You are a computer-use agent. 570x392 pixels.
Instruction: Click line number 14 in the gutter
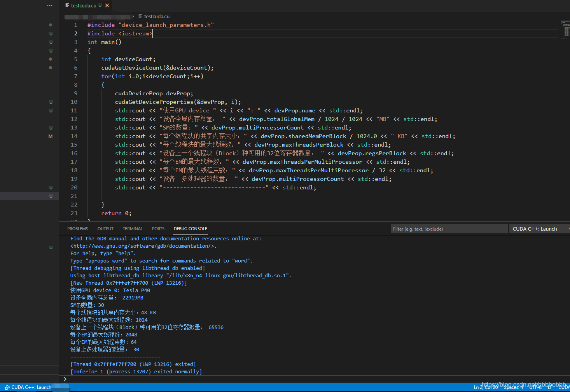click(74, 136)
